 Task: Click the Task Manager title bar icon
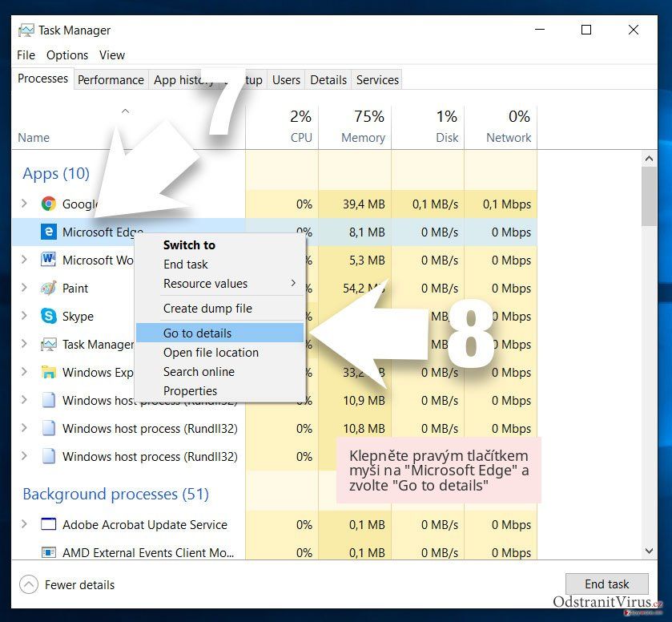(x=26, y=30)
